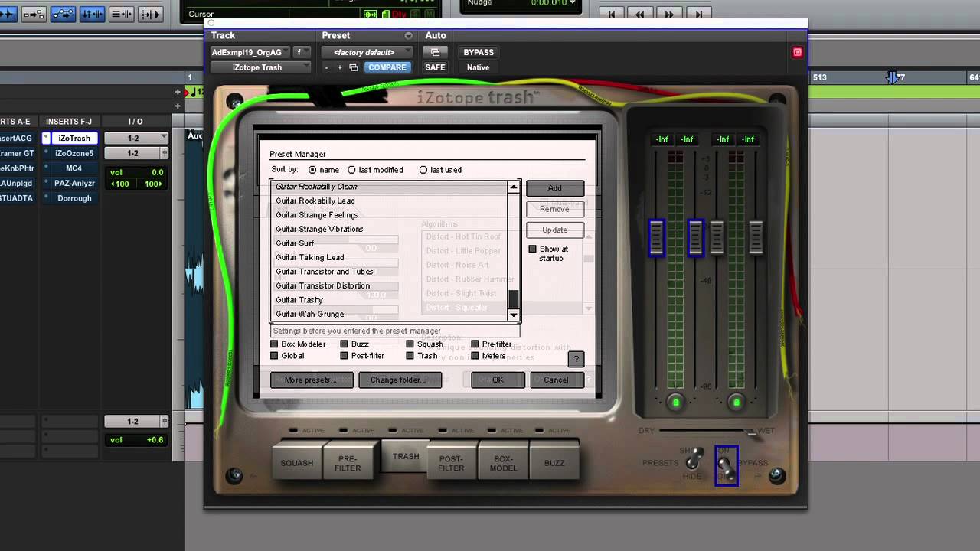
Task: Select sort by name radio button
Action: click(x=312, y=170)
